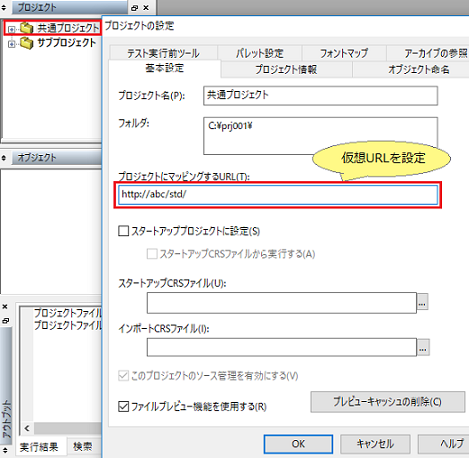This screenshot has width=469, height=458.
Task: Browse for インポートCRSファイル with ... button
Action: (x=423, y=348)
